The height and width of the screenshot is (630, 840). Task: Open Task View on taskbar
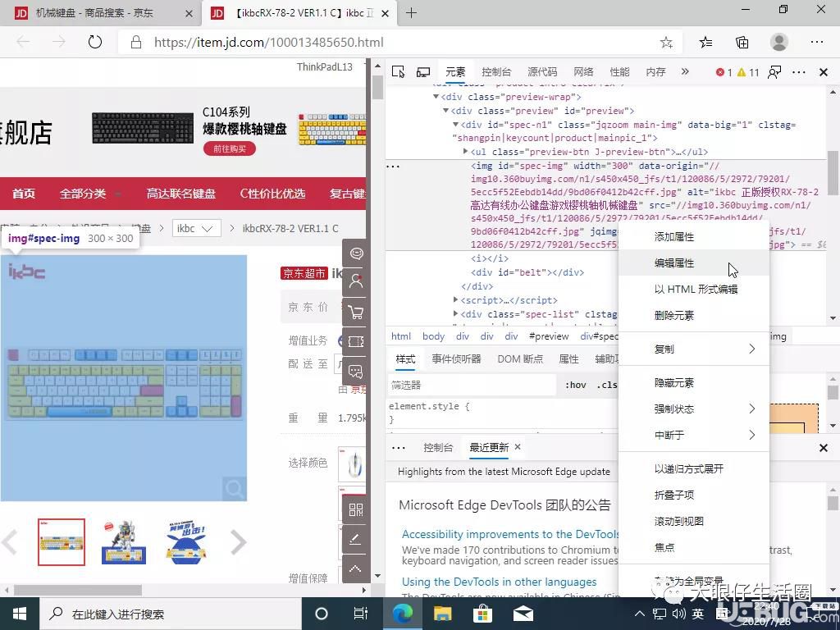coord(361,614)
